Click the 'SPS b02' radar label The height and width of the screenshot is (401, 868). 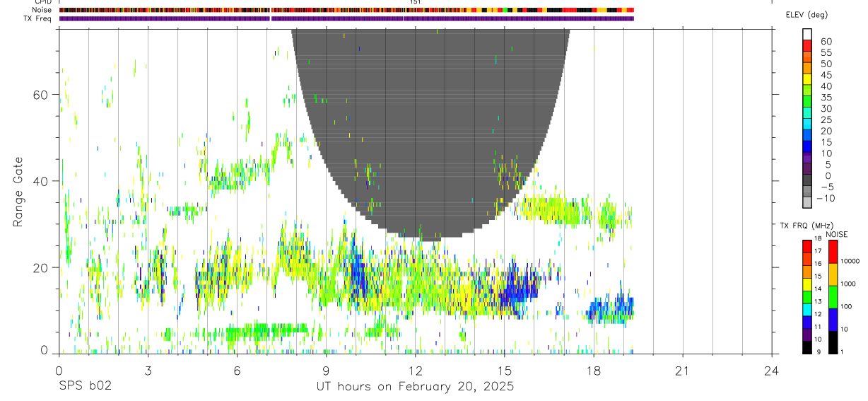tap(85, 387)
